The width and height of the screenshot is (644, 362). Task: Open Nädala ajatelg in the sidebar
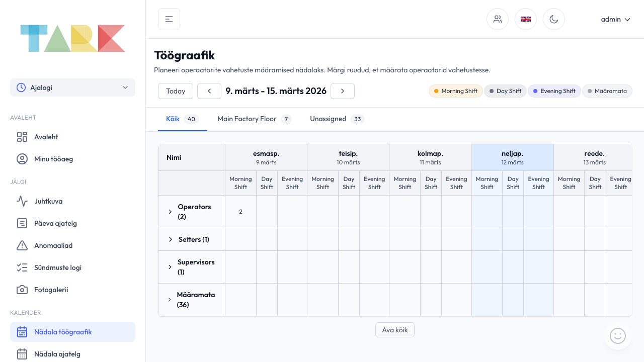tap(72, 354)
